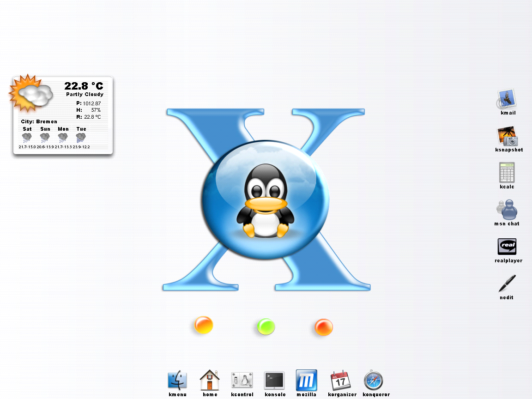Click the 22.8 °C temperature heading
The height and width of the screenshot is (399, 532).
pos(84,86)
